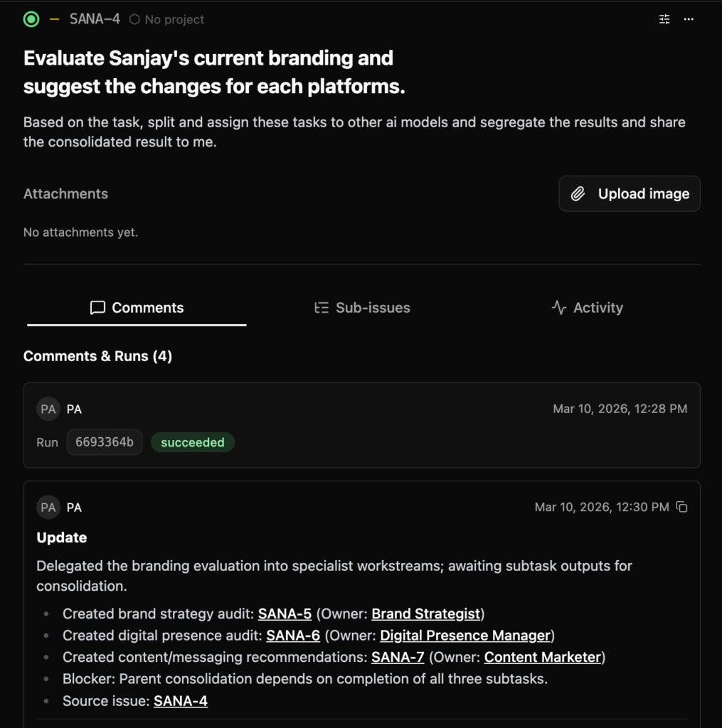Screen dimensions: 722x728
Task: Click the tree icon beside Sub-issues
Action: coord(322,308)
